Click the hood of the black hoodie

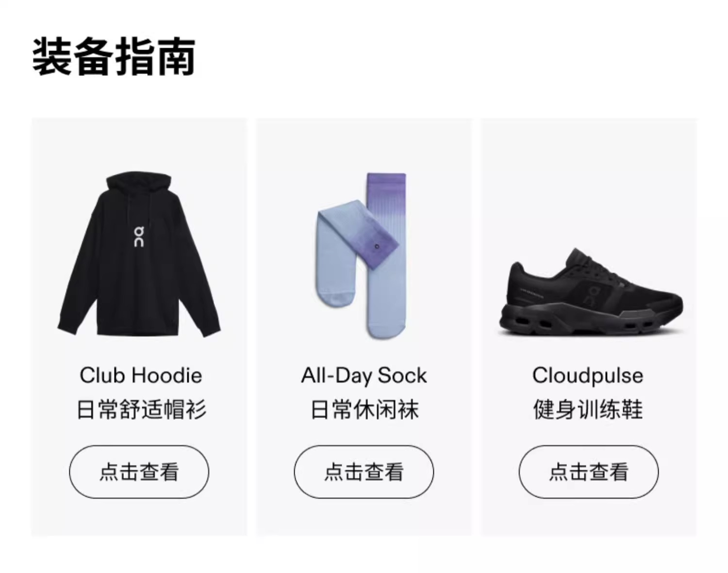point(139,187)
